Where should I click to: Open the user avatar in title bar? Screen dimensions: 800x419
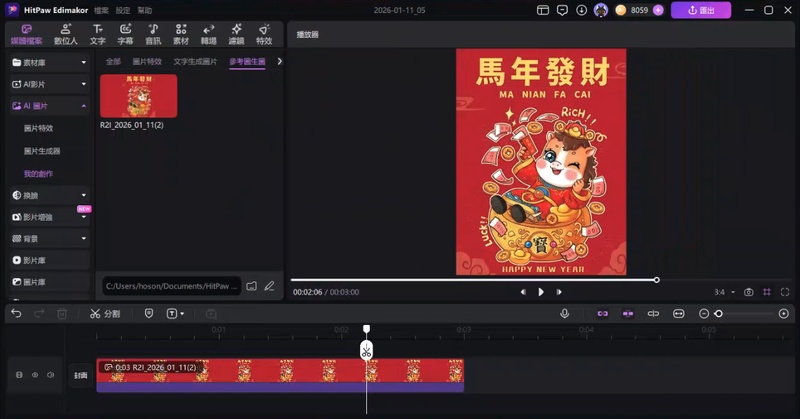601,10
